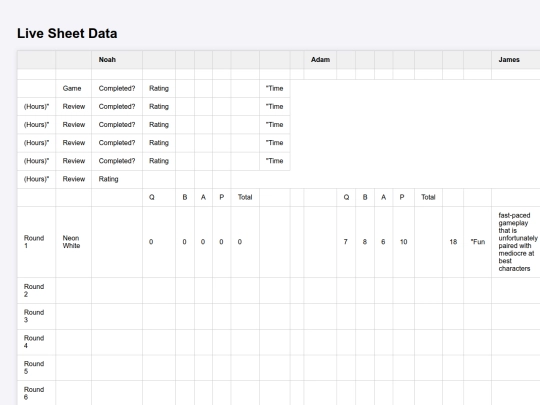Click Noah's Q column header

[x=159, y=197]
